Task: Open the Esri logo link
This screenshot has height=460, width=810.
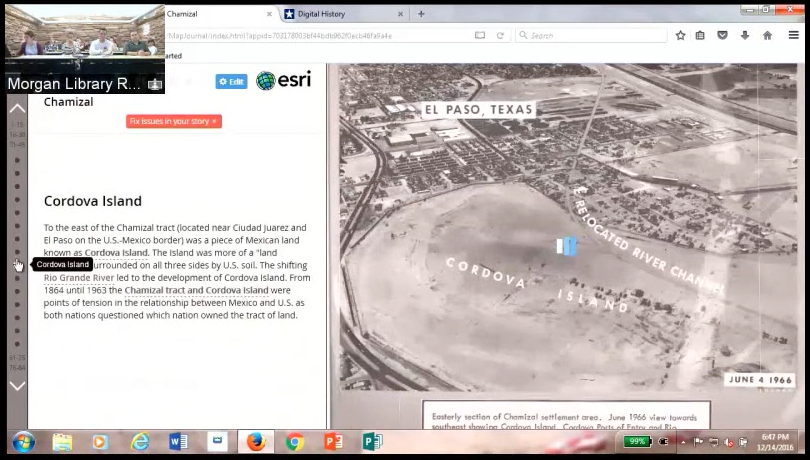Action: 283,81
